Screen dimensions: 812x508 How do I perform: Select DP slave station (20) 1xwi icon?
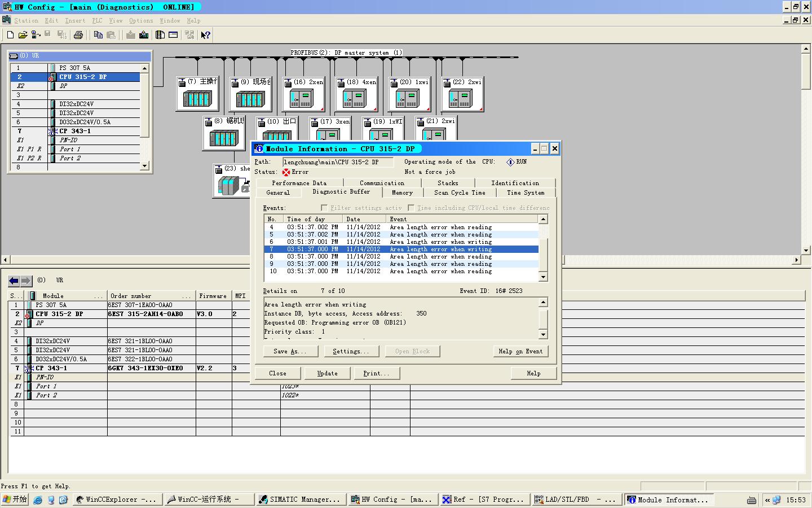tap(408, 99)
